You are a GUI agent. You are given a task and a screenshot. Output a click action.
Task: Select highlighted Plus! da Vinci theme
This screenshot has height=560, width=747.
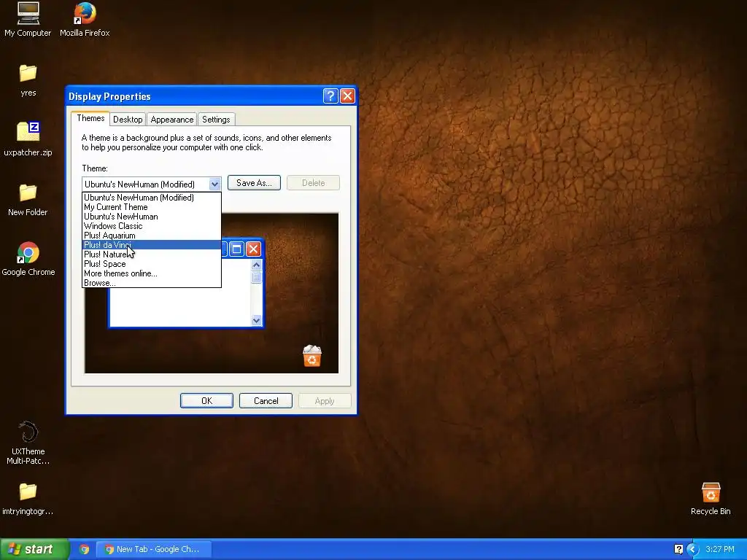[x=152, y=245]
